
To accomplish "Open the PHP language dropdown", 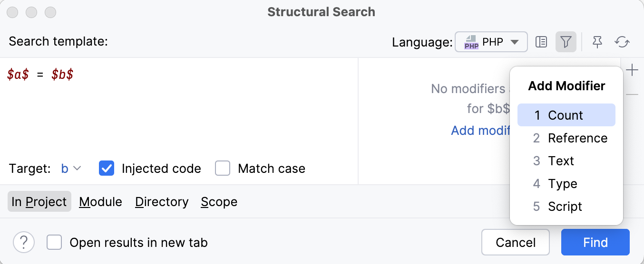I will point(491,42).
